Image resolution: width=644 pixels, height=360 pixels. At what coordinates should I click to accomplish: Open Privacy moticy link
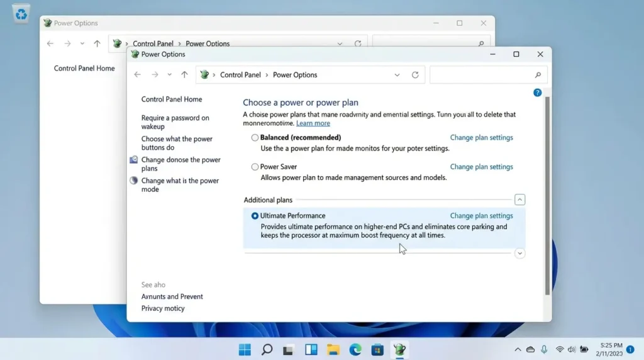click(x=163, y=308)
